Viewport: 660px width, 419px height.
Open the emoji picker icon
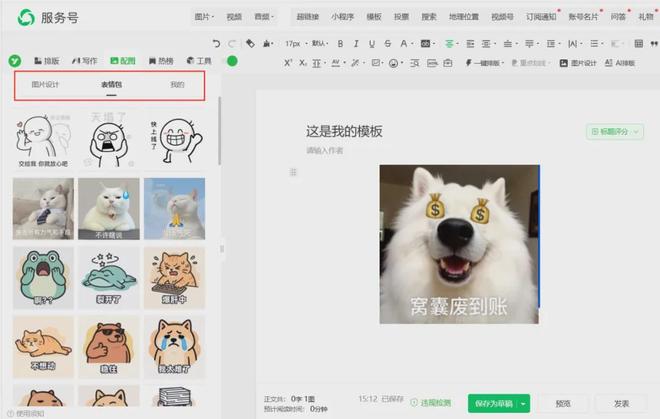pyautogui.click(x=393, y=63)
